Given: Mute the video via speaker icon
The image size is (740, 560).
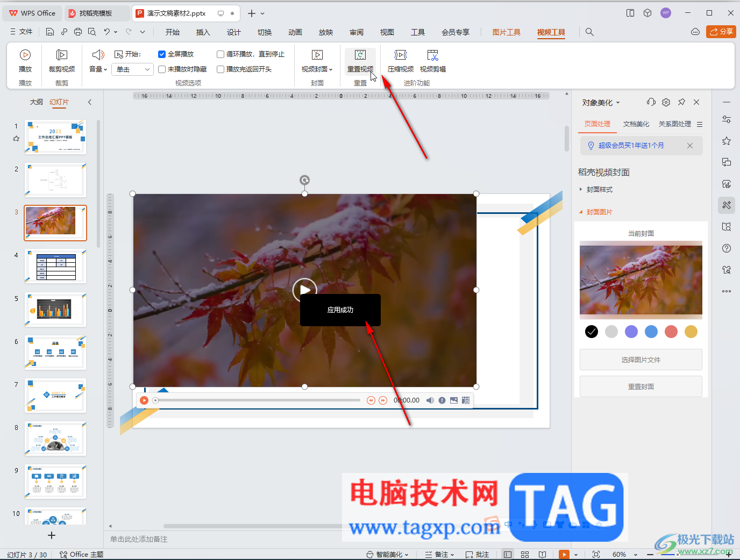Looking at the screenshot, I should click(x=430, y=400).
